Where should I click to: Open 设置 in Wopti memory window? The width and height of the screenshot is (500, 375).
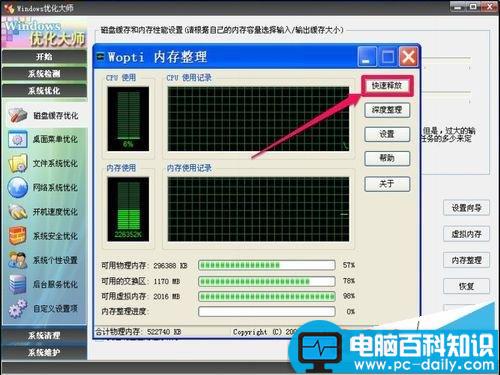[x=387, y=134]
